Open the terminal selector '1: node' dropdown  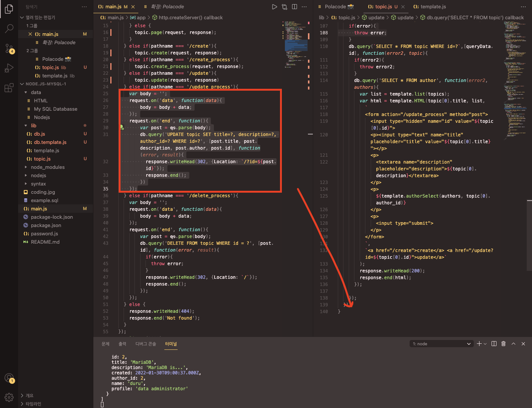[442, 344]
